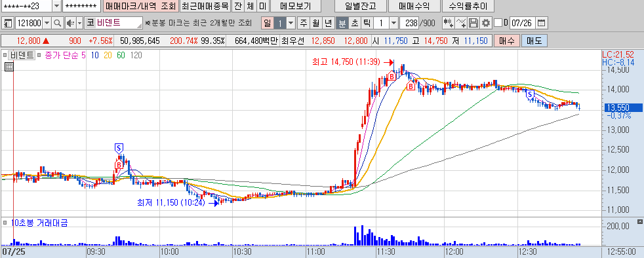
Task: Select the 월 (monthly) period toggle
Action: coord(315,23)
